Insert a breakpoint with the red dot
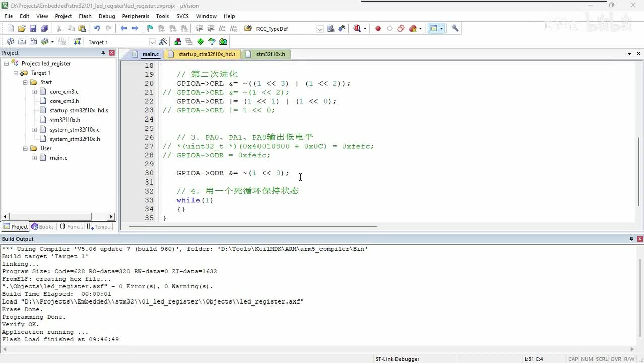The width and height of the screenshot is (644, 363). click(378, 29)
